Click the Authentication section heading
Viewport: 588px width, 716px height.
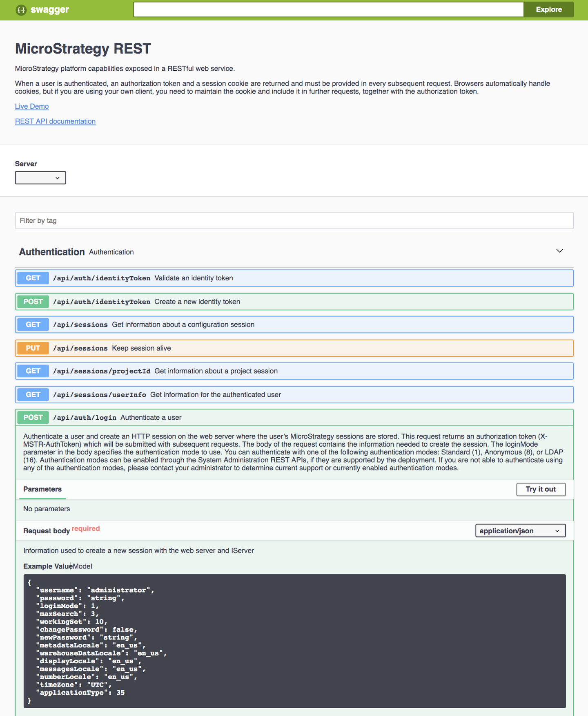(52, 252)
